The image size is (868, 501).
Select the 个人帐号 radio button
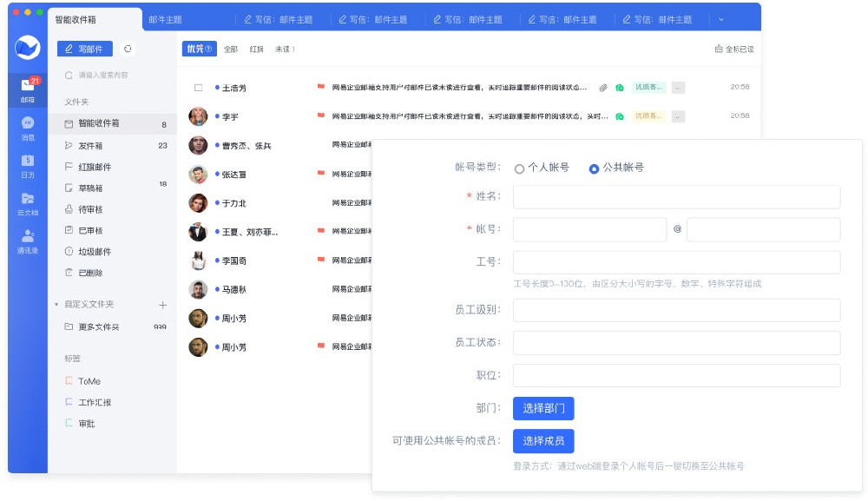click(520, 168)
